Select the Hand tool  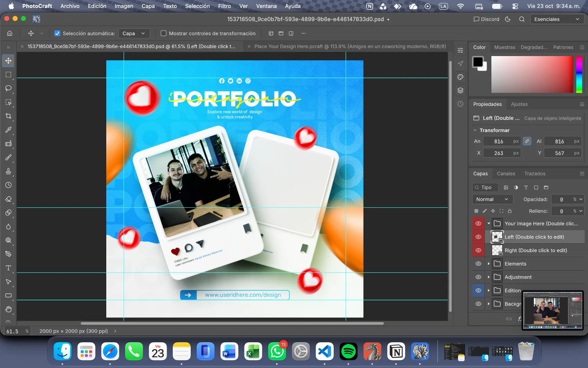tap(9, 309)
